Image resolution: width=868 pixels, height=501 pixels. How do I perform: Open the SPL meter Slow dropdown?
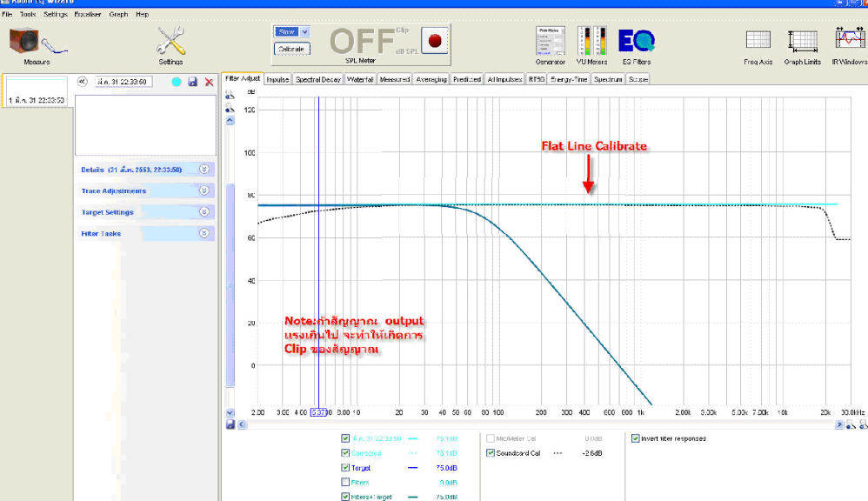[x=304, y=32]
